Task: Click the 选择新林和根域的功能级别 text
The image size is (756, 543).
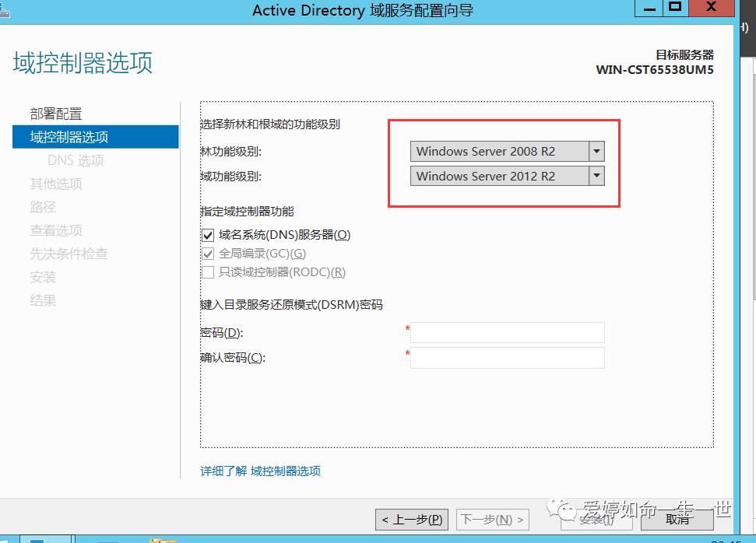Action: coord(270,124)
